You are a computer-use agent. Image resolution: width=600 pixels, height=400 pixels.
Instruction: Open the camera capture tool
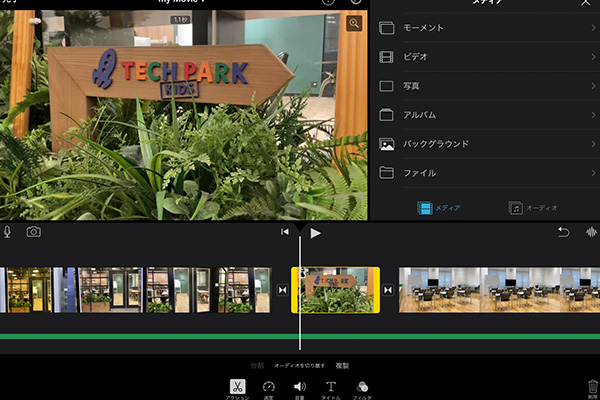34,232
